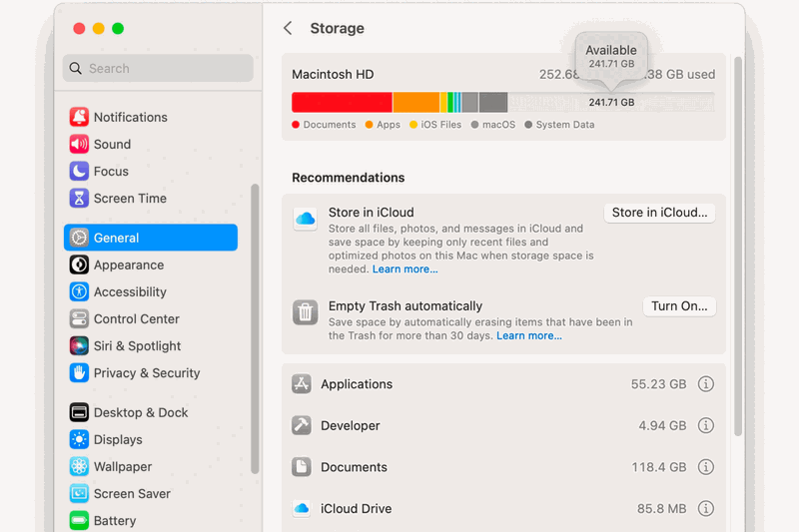799x532 pixels.
Task: Click the 118.4 GB value
Action: [659, 467]
